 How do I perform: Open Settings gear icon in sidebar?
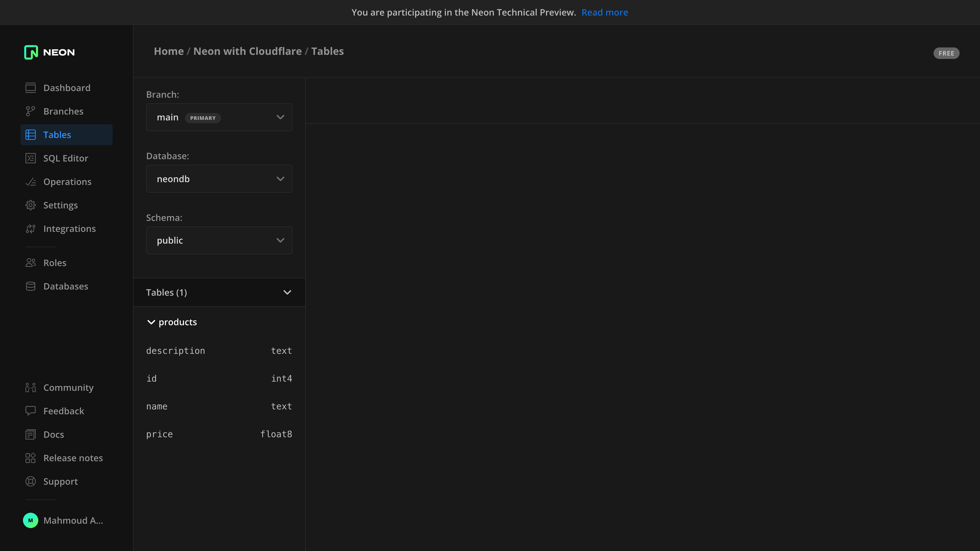click(30, 205)
